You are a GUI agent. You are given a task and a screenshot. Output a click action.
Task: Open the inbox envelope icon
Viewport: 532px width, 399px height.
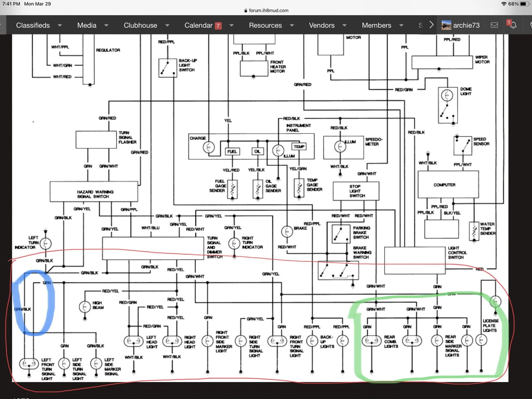pyautogui.click(x=494, y=25)
